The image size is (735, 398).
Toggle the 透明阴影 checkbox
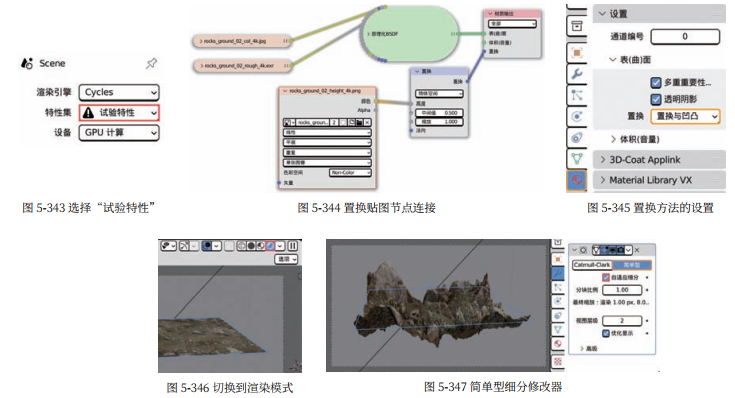[656, 99]
